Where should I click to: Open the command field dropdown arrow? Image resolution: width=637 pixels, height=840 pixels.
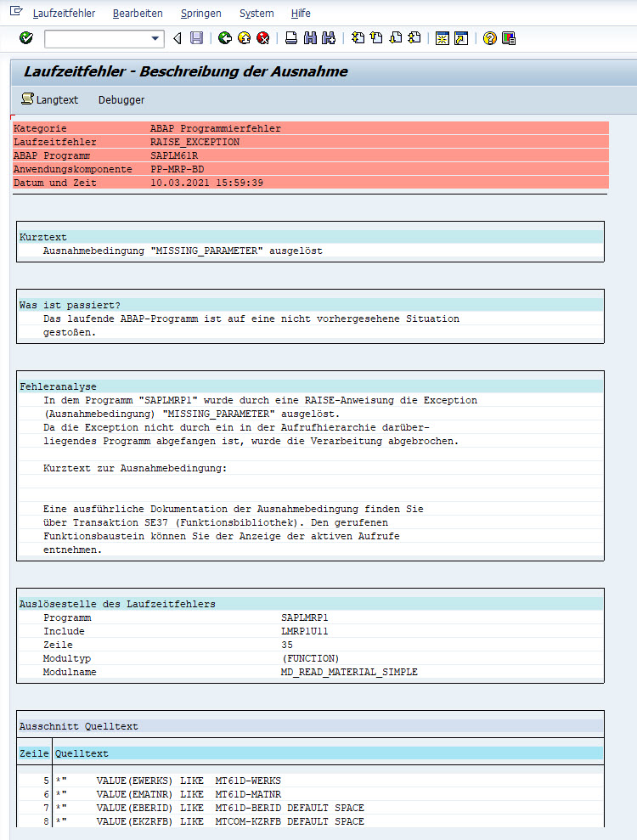[x=155, y=38]
